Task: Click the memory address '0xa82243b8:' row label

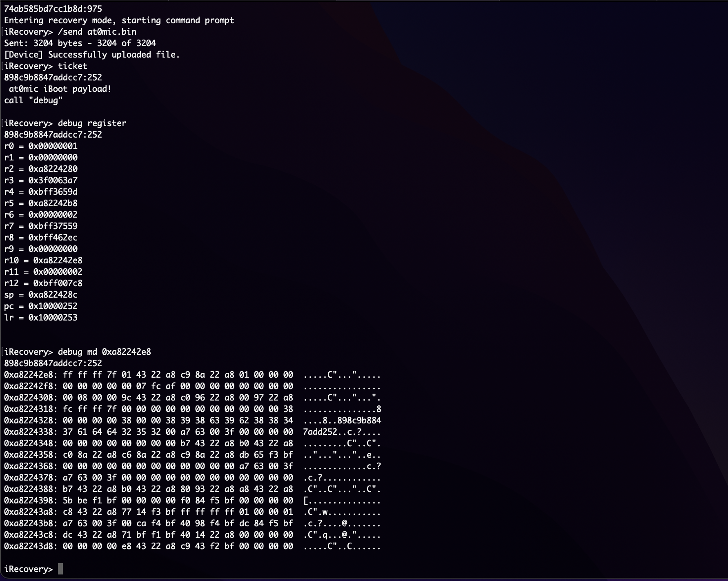Action: click(x=31, y=523)
